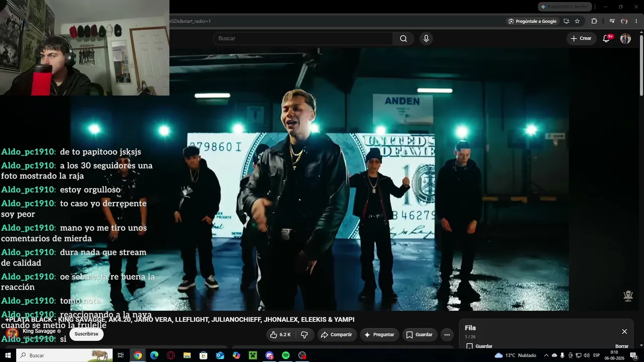Click Guardar in the Fila panel

pyautogui.click(x=479, y=346)
